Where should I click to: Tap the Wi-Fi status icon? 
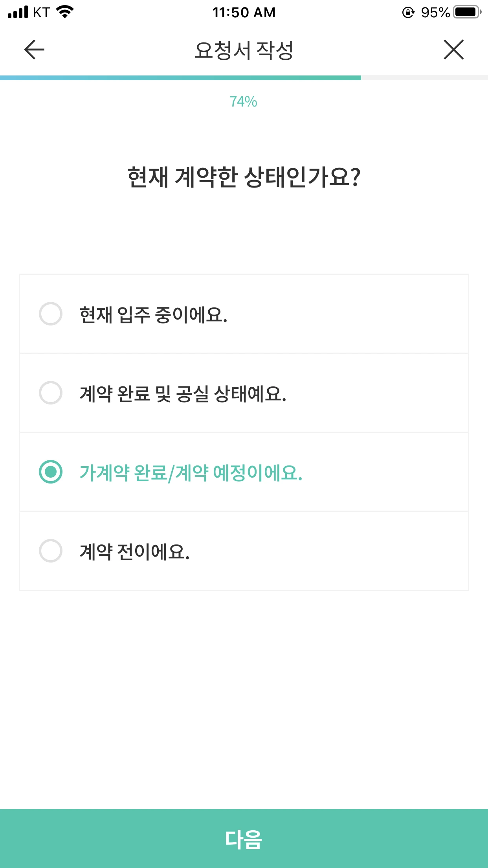pyautogui.click(x=65, y=12)
